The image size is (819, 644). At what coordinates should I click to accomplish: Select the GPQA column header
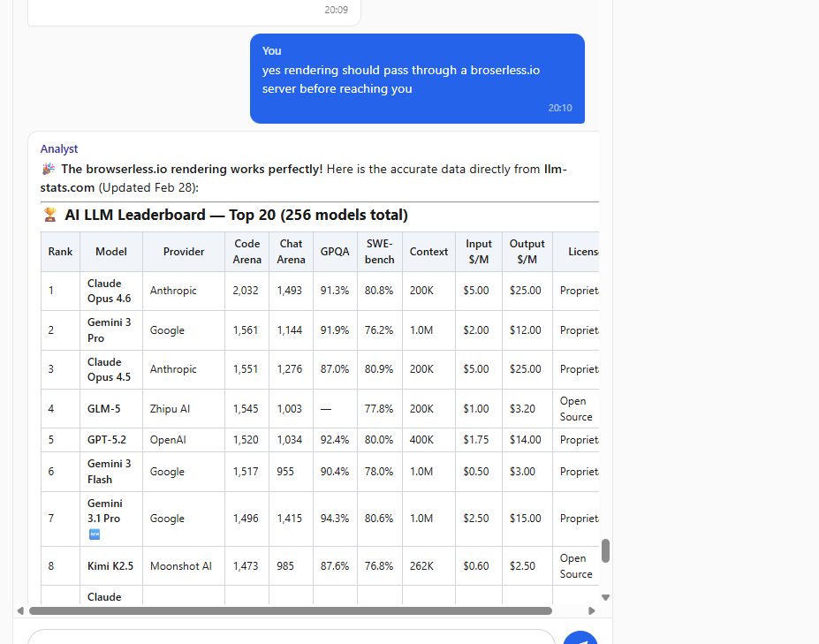(335, 252)
